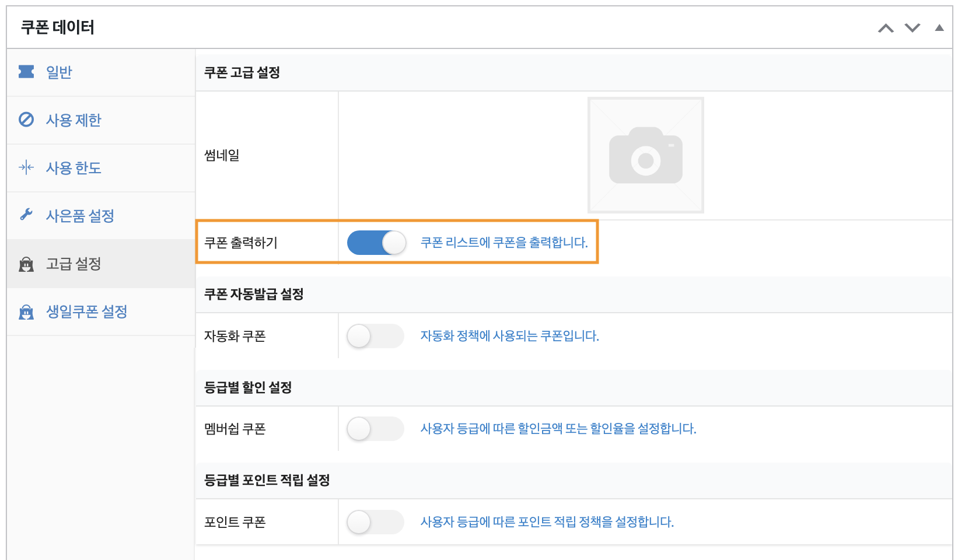Click the limit arrows icon for 사용 한도
The image size is (958, 560).
point(26,167)
